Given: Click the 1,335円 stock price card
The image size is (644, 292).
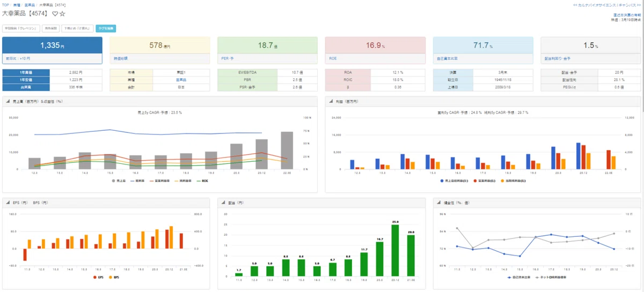Looking at the screenshot, I should point(52,50).
